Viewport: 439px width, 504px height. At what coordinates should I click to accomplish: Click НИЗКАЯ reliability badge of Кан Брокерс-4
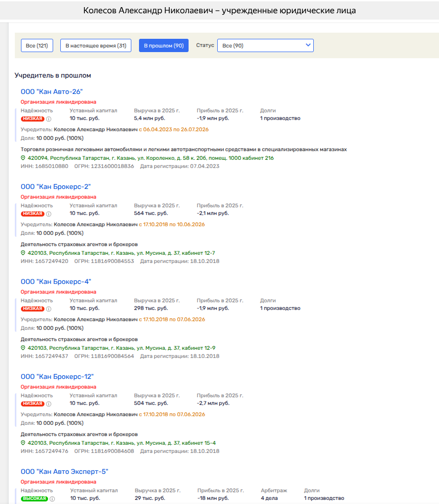tap(33, 309)
